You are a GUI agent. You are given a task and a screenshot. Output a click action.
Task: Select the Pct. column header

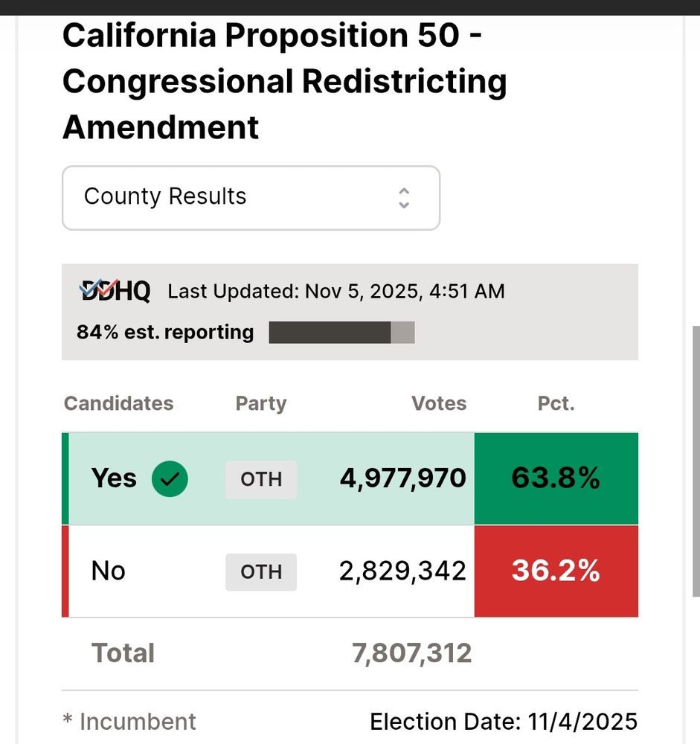tap(556, 403)
